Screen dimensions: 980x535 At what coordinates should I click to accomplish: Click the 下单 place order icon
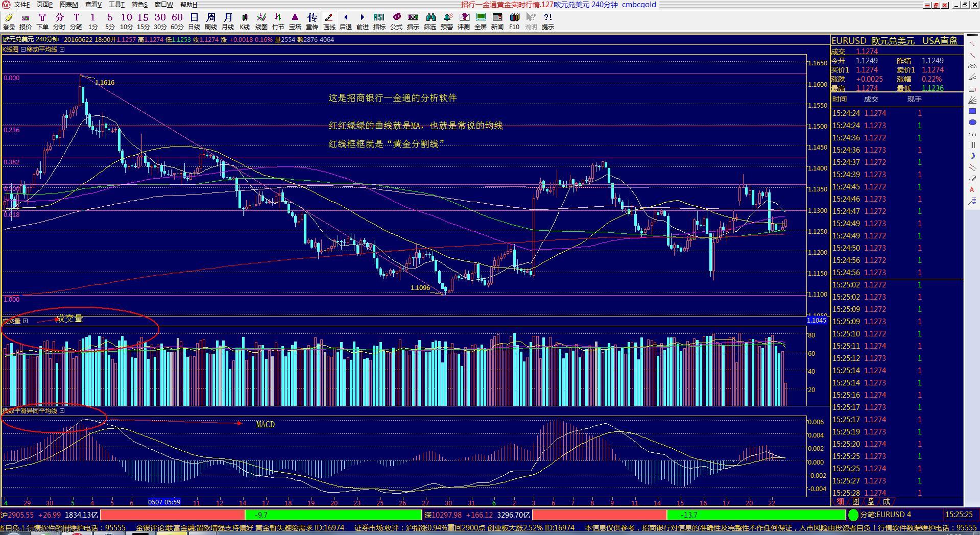[x=42, y=21]
